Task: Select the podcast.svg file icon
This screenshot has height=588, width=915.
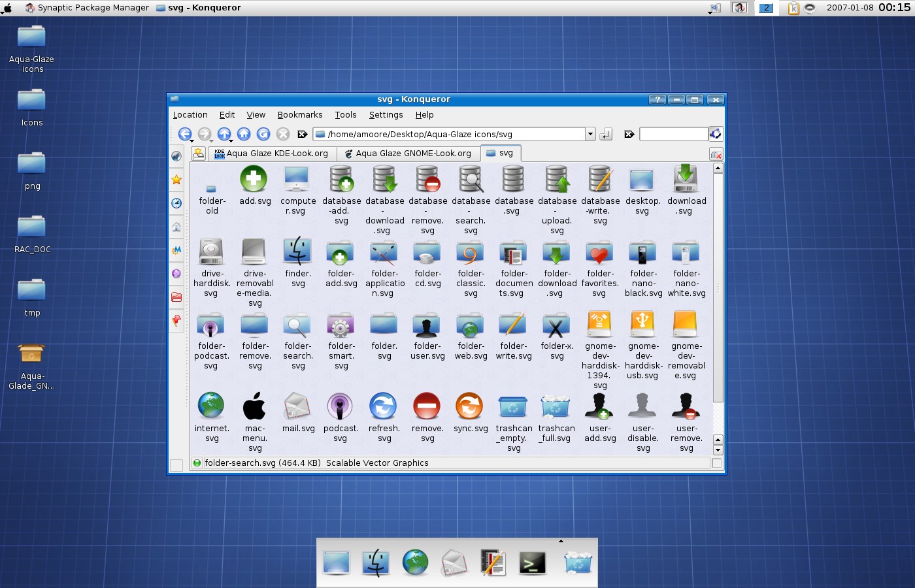Action: pyautogui.click(x=340, y=406)
